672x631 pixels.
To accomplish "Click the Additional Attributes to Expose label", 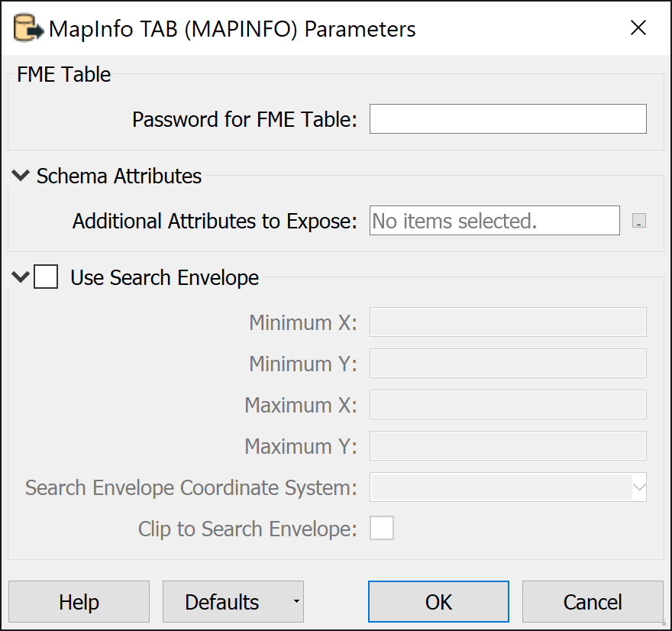I will (215, 222).
